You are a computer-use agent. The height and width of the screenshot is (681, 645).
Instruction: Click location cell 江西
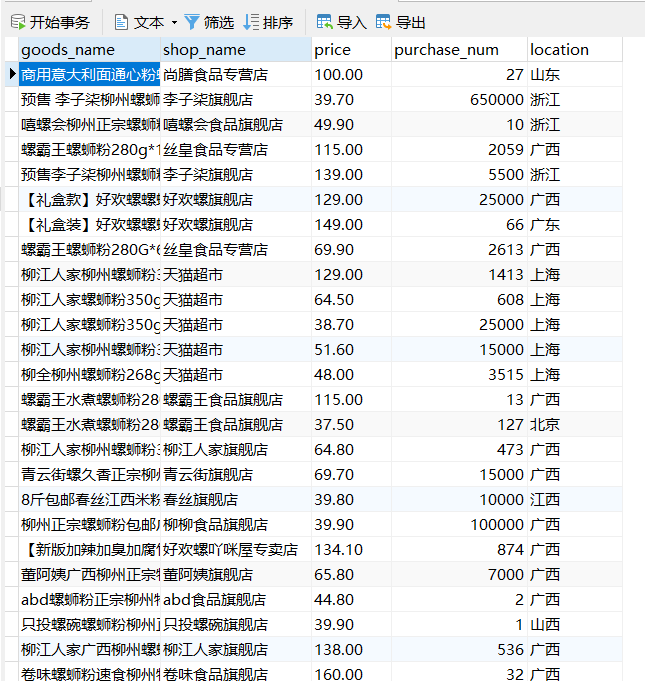(x=575, y=499)
